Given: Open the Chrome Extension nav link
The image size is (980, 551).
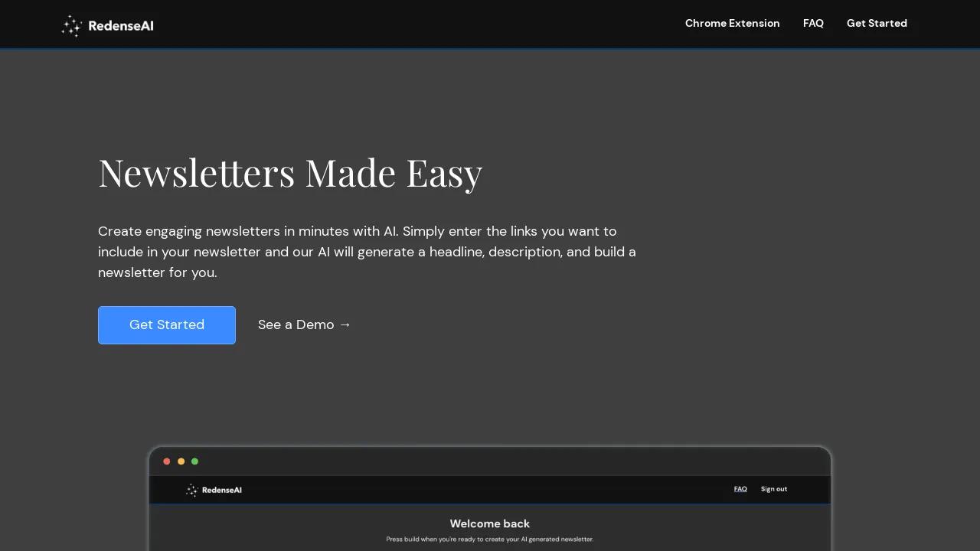Looking at the screenshot, I should [733, 24].
